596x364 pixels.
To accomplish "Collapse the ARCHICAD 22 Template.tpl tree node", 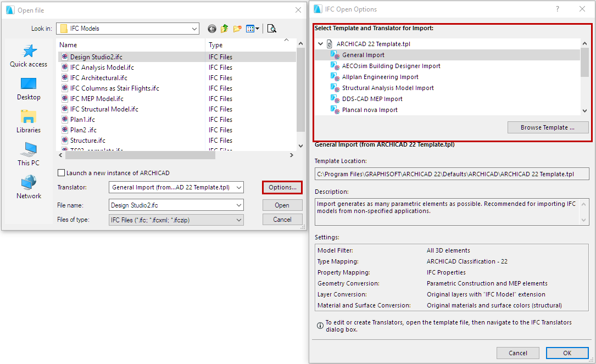I will click(320, 44).
